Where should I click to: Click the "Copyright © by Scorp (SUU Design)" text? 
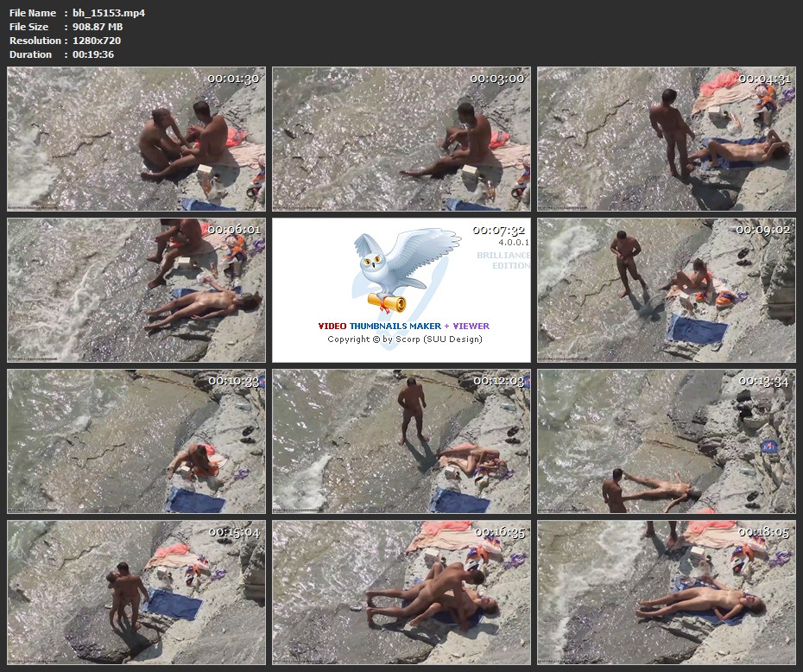(x=404, y=339)
